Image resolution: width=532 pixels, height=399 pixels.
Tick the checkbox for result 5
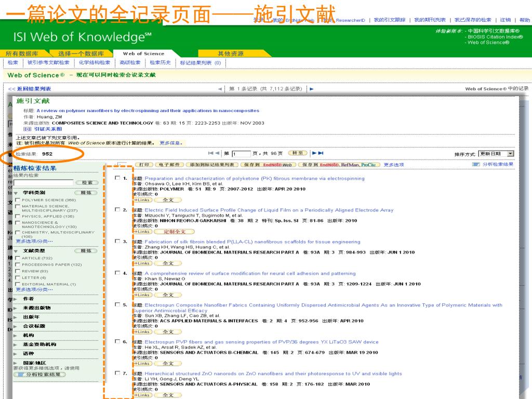[x=117, y=304]
